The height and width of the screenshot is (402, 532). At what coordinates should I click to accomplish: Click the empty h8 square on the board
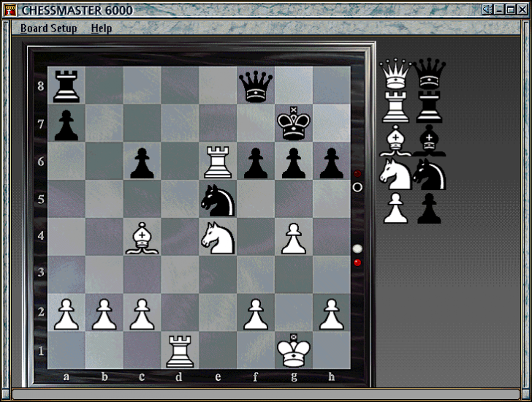pos(332,85)
